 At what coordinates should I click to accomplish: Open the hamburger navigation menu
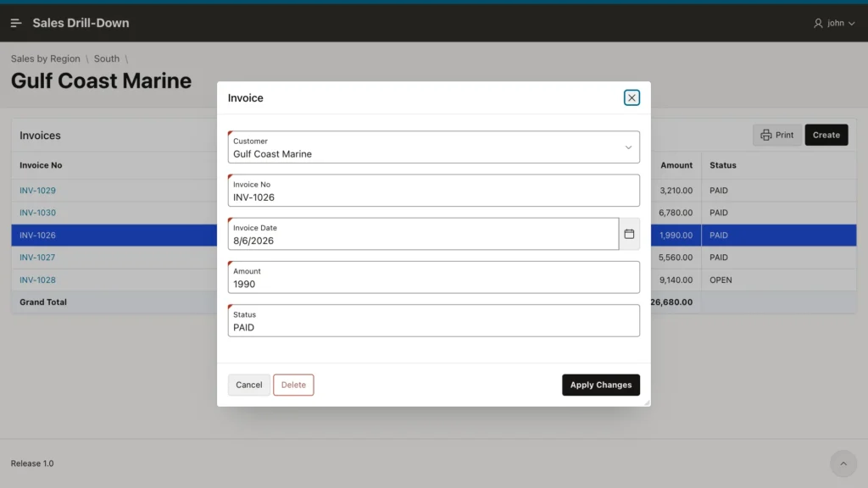click(15, 23)
